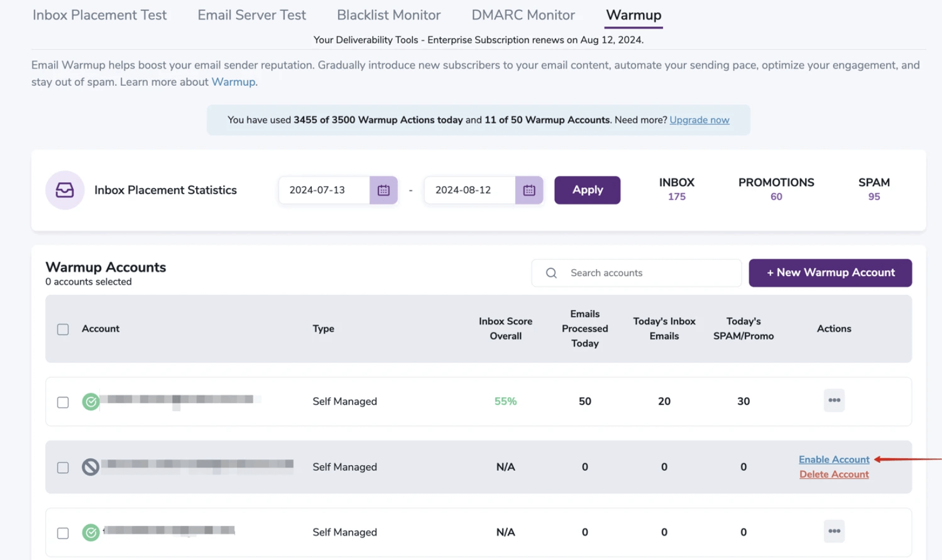The image size is (942, 560).
Task: Toggle the select-all accounts checkbox in header
Action: [x=63, y=329]
